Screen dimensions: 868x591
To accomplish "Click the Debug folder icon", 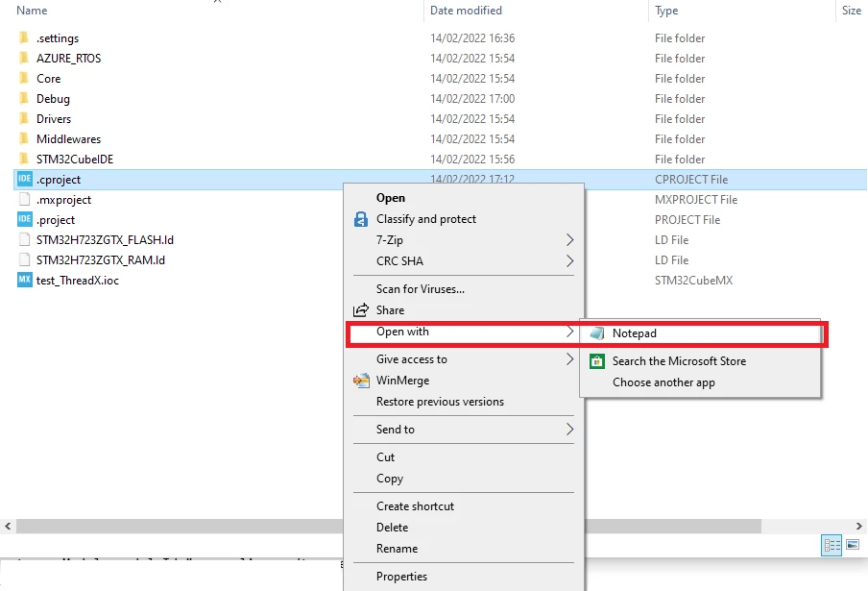I will point(24,98).
